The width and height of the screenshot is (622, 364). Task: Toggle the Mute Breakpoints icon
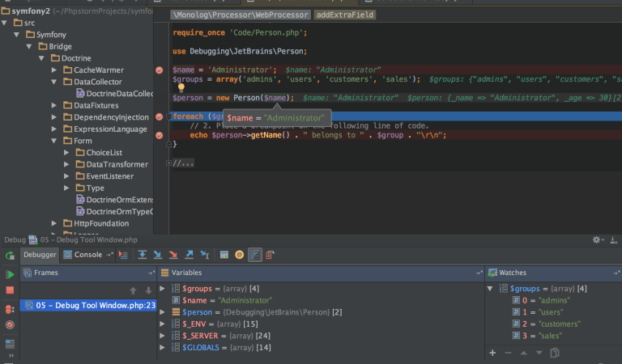click(10, 325)
